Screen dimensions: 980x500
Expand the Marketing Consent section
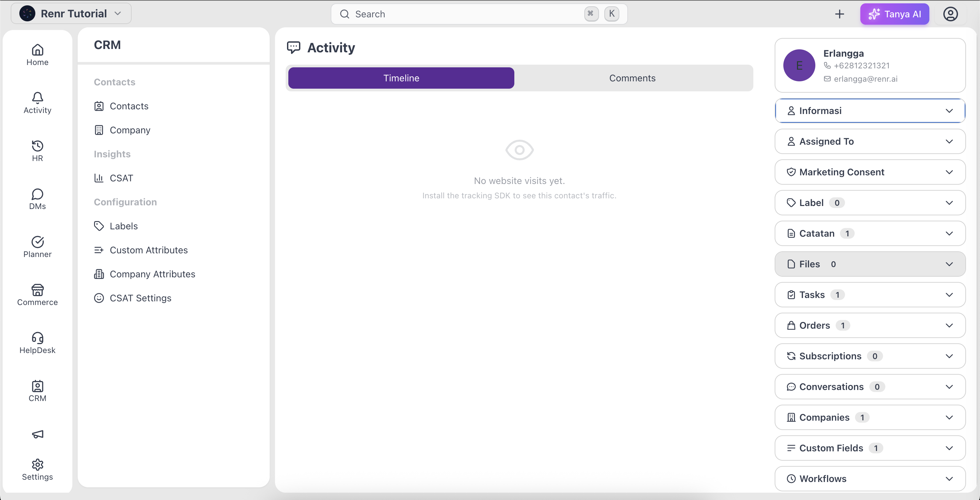coord(870,172)
